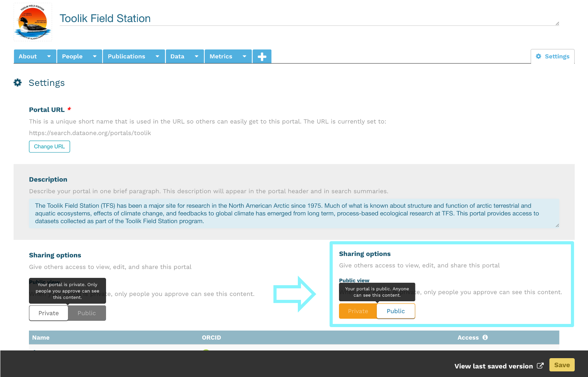Click the portal URL https://search.dataone.org/portals/toolik
The height and width of the screenshot is (377, 588).
coord(90,133)
